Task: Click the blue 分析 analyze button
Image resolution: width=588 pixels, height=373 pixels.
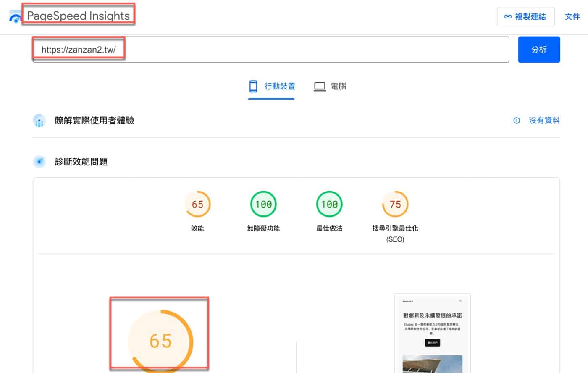Action: [x=539, y=50]
